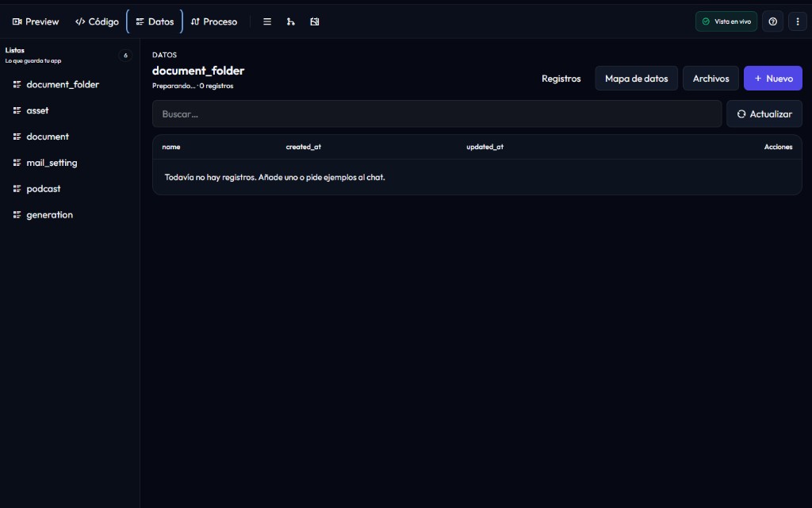The image size is (812, 508).
Task: Click the branch/git icon in toolbar
Action: coord(290,21)
